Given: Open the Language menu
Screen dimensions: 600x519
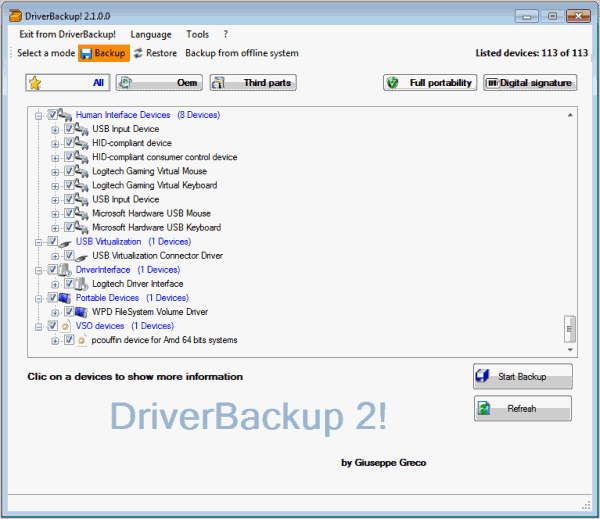Looking at the screenshot, I should [x=151, y=34].
